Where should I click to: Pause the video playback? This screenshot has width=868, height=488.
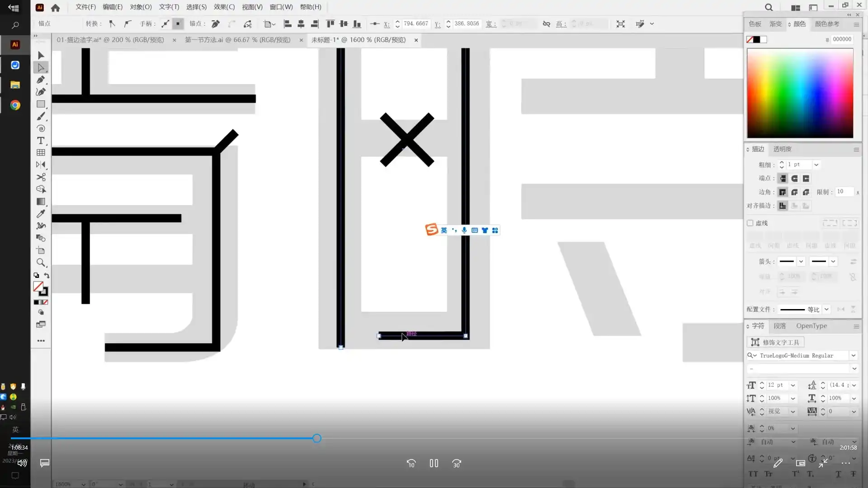tap(434, 463)
